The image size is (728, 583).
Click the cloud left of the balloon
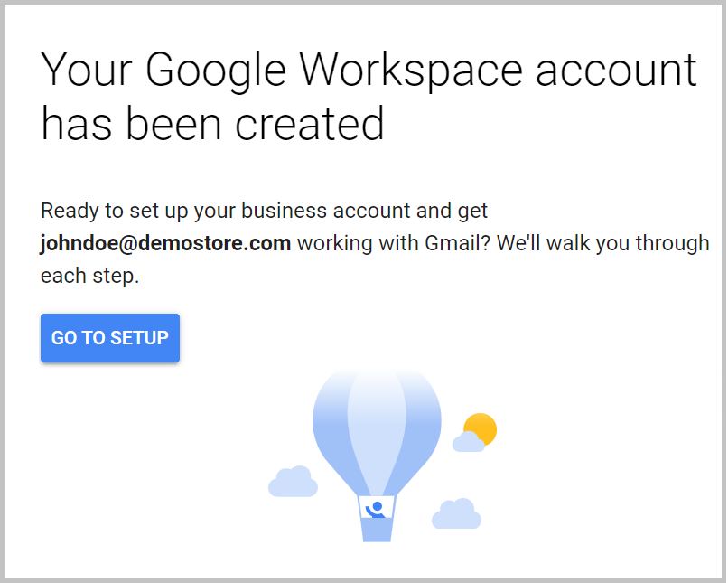(x=293, y=481)
